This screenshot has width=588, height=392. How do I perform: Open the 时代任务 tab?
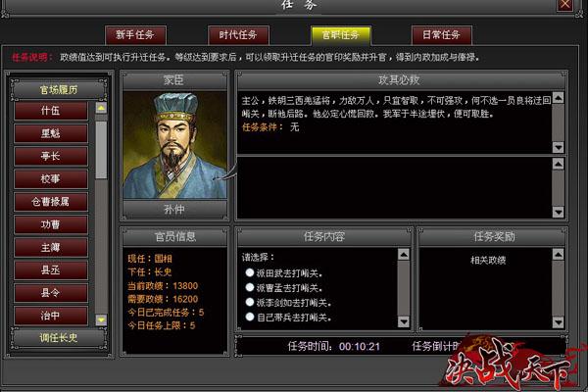point(238,35)
